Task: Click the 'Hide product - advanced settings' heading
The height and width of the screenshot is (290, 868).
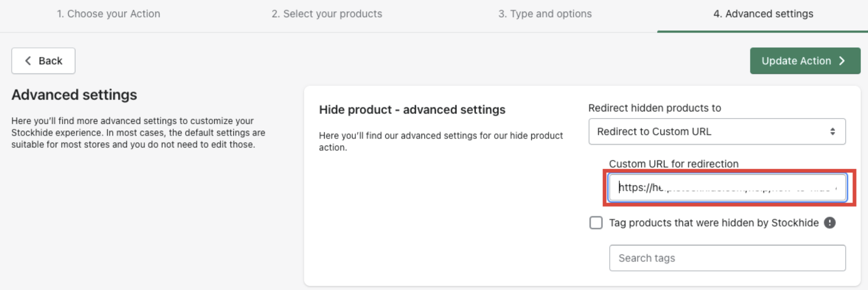Action: coord(412,110)
